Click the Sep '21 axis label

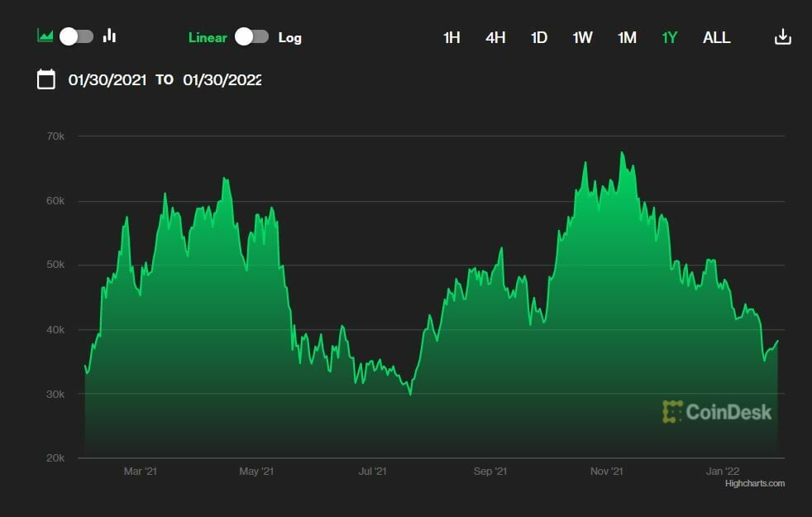click(490, 472)
